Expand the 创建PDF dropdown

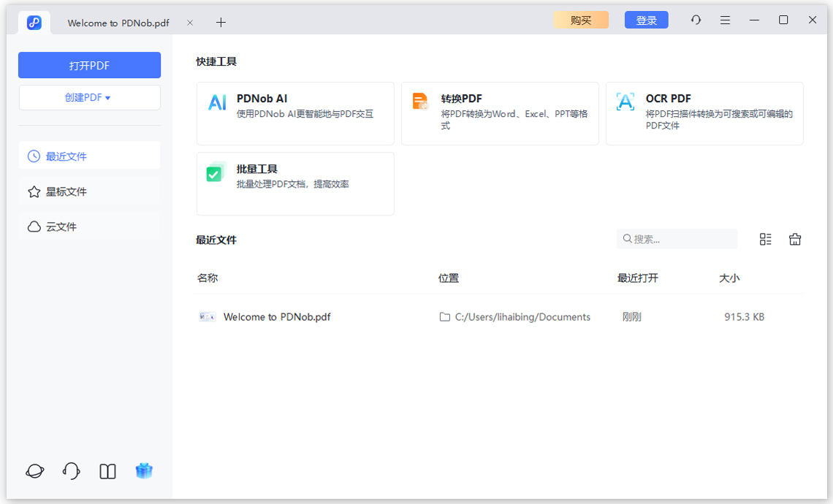pos(89,97)
